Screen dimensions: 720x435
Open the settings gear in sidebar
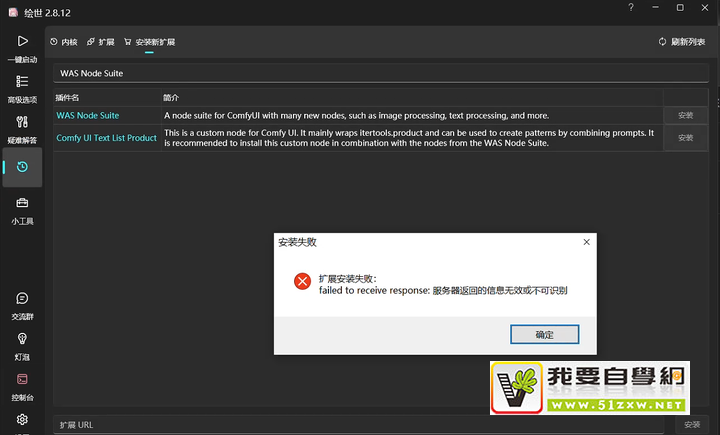tap(22, 420)
